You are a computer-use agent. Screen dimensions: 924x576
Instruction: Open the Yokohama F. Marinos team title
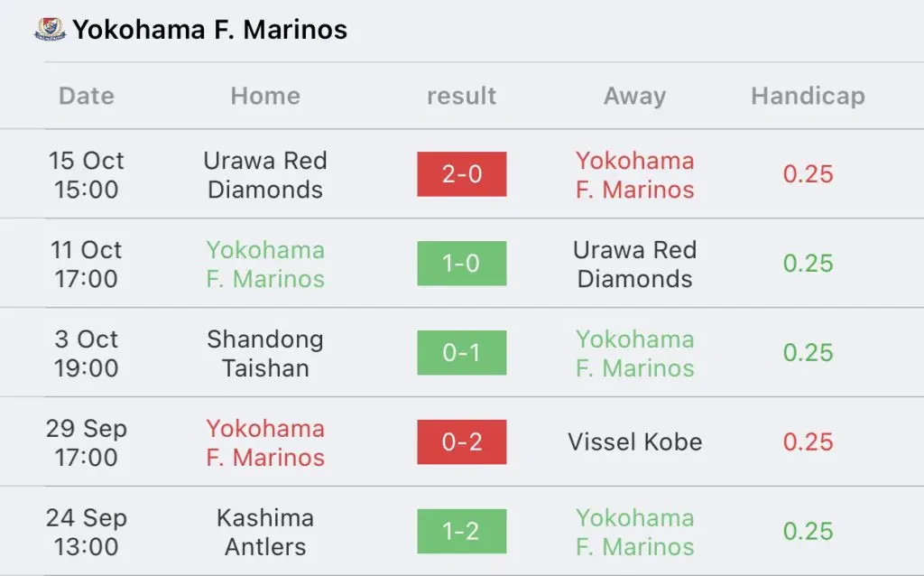coord(209,30)
